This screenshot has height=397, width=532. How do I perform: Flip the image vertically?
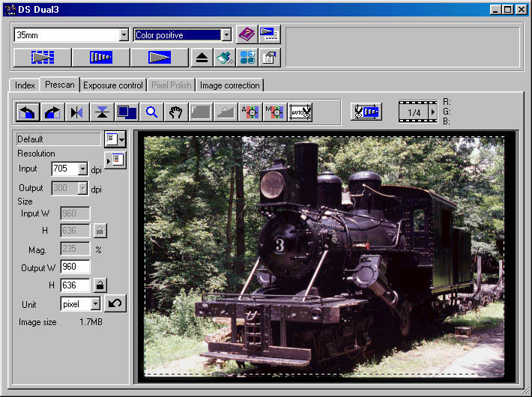pyautogui.click(x=102, y=112)
